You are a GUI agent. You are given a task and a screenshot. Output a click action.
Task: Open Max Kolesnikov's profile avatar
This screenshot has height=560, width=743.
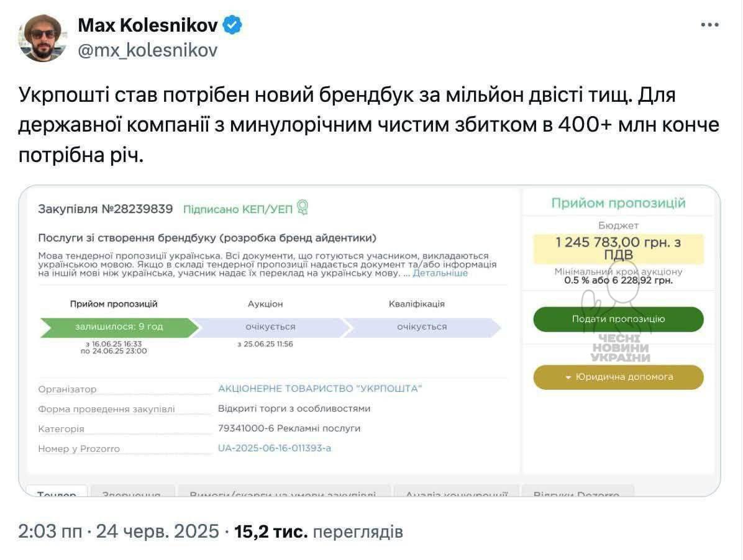click(42, 38)
